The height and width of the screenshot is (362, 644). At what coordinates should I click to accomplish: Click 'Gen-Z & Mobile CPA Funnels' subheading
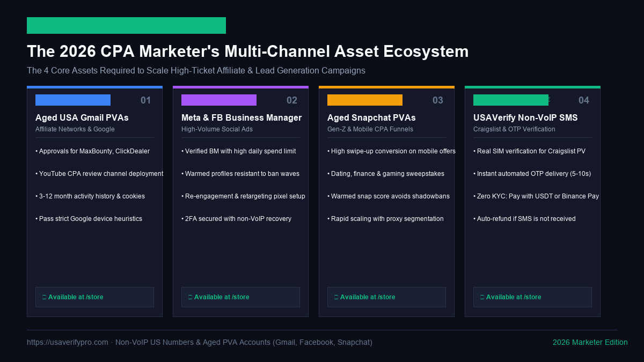tap(370, 129)
